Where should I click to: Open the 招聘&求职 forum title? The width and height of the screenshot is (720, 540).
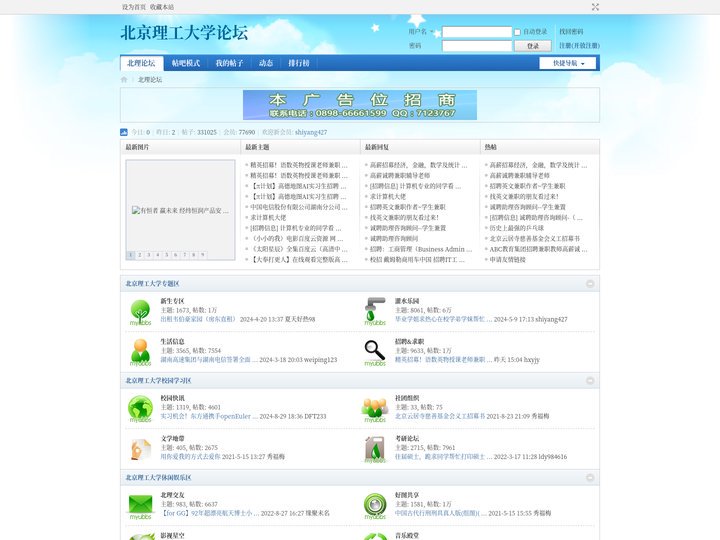[410, 342]
